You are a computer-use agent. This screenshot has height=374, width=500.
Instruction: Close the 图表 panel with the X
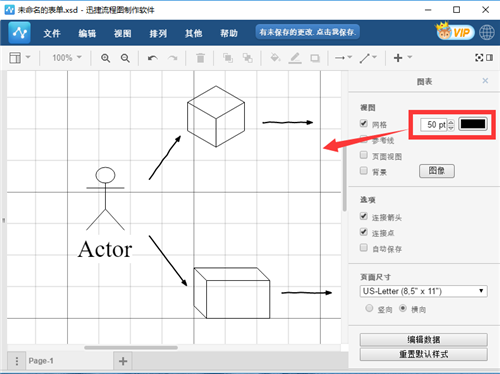coord(485,80)
